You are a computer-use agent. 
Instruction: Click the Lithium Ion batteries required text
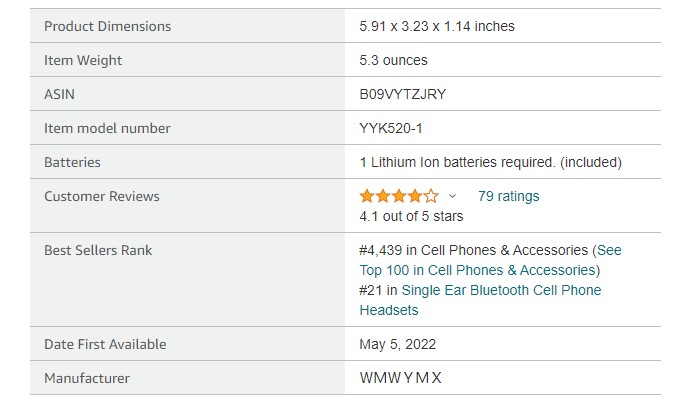coord(490,162)
